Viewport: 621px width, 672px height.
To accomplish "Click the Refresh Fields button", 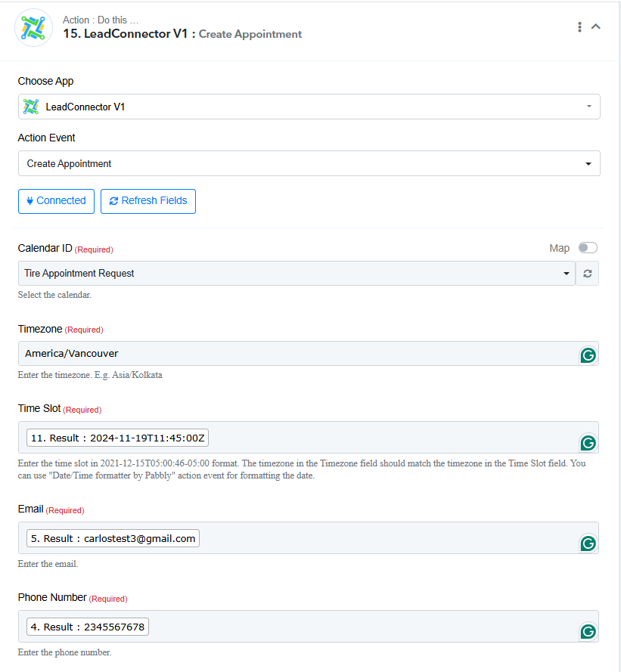I will click(148, 201).
